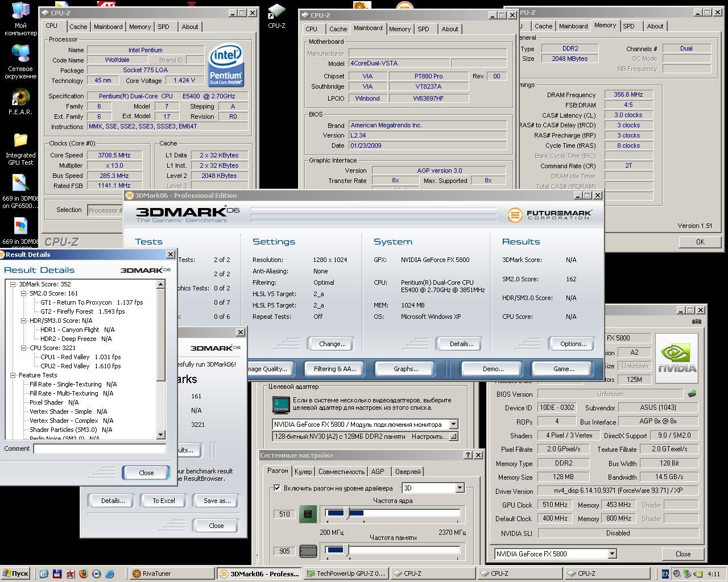The width and height of the screenshot is (728, 582).
Task: Click the RivaTuner memory chip icon
Action: click(308, 551)
